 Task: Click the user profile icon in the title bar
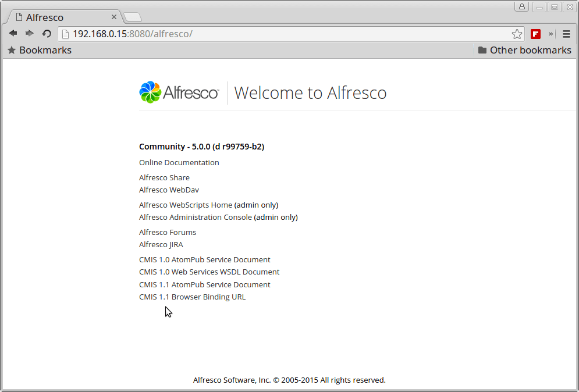pos(522,6)
